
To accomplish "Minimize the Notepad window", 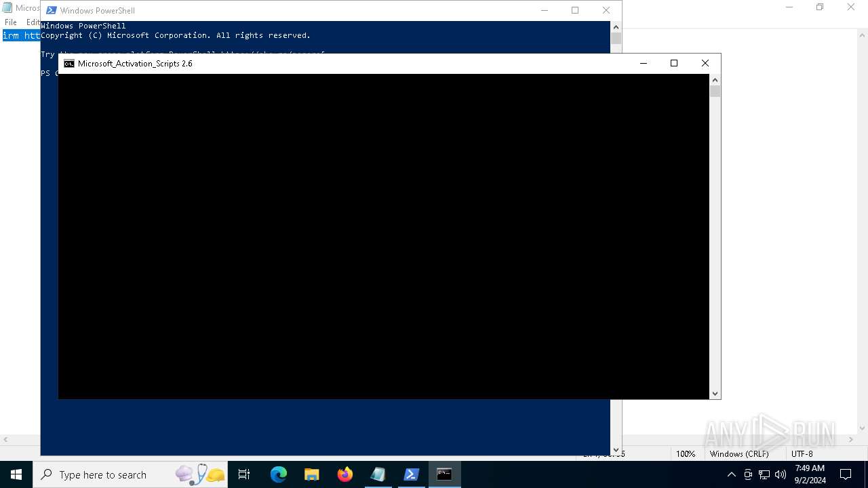I will pos(789,7).
